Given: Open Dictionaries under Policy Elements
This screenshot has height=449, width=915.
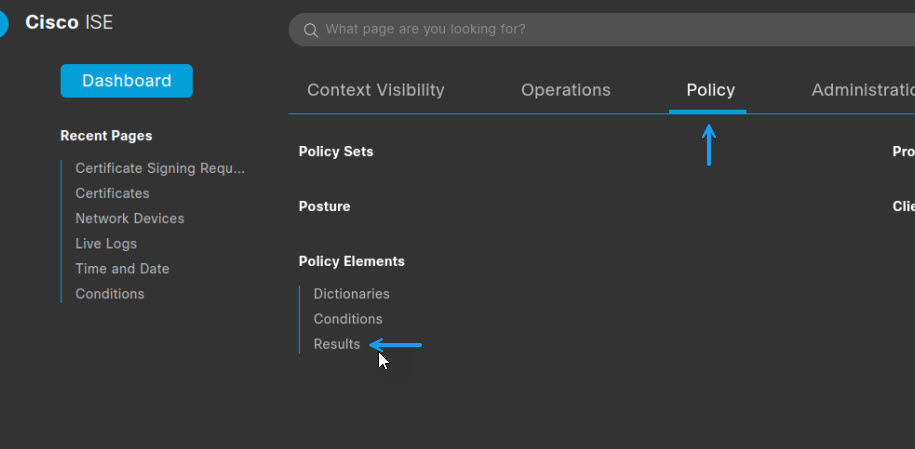Looking at the screenshot, I should point(351,294).
